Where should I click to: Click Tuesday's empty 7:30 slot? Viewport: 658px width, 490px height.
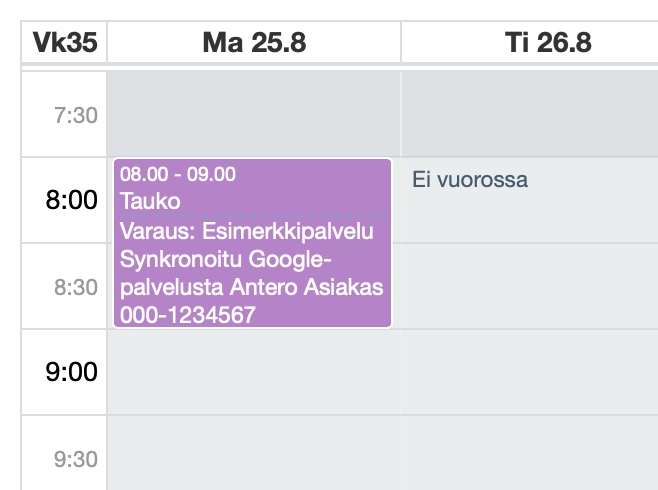coord(530,114)
